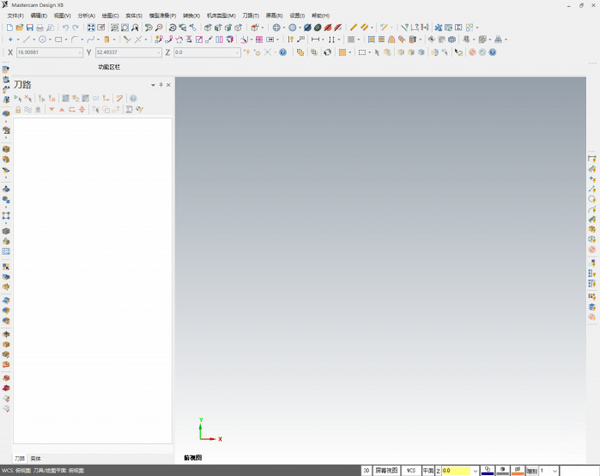
Task: Click the Z button in status bar
Action: click(x=438, y=471)
